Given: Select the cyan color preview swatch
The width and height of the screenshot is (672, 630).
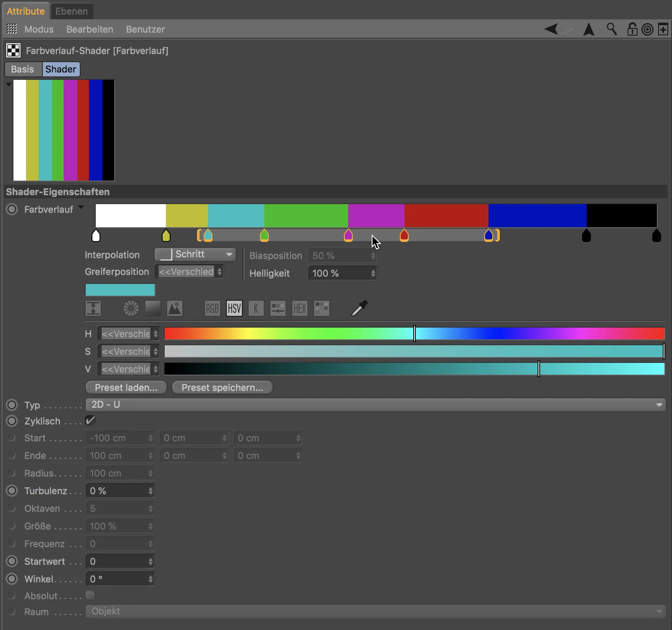Looking at the screenshot, I should pos(120,290).
